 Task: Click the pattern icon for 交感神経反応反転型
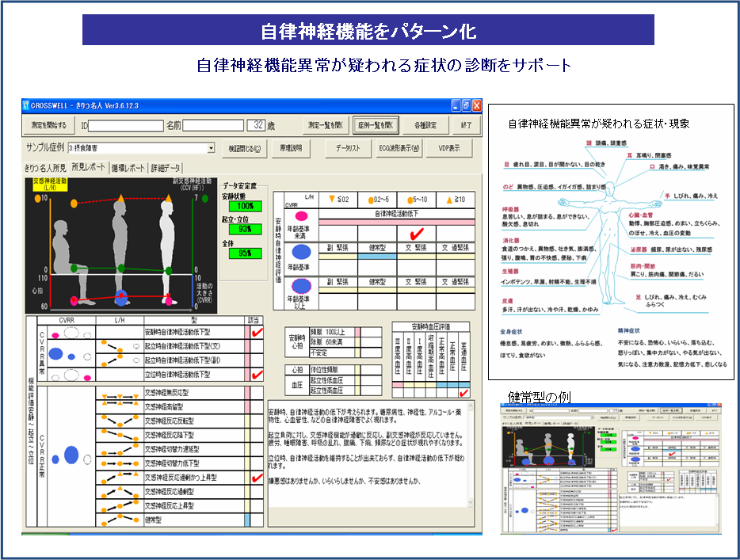120,421
